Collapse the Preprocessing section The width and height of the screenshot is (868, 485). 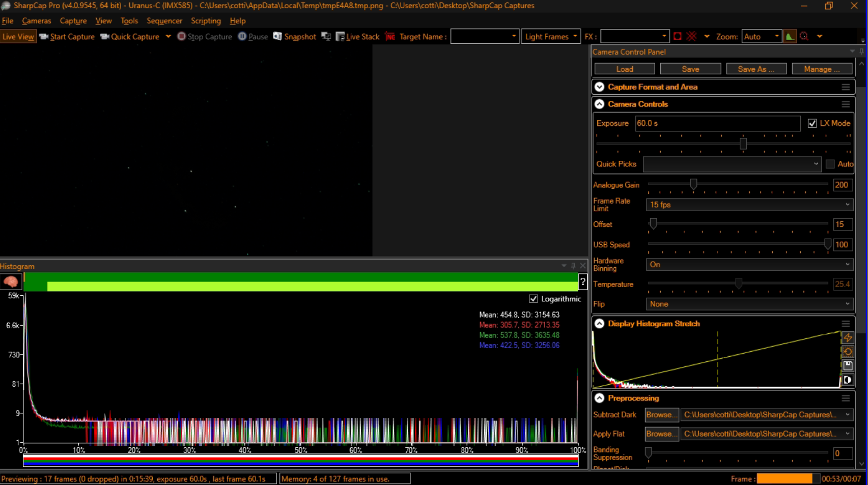tap(600, 398)
